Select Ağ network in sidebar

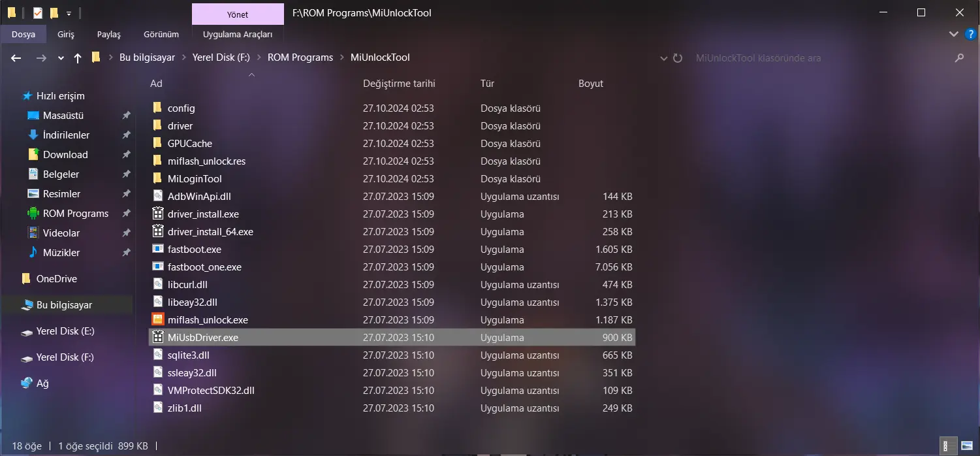click(42, 383)
